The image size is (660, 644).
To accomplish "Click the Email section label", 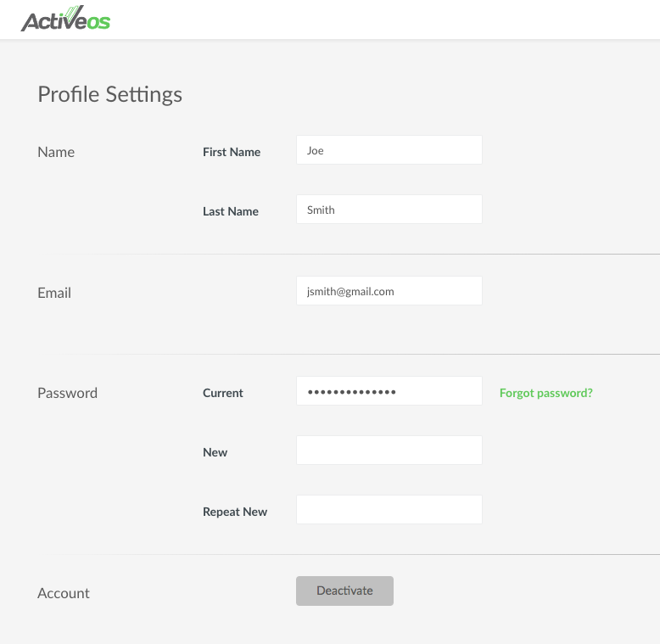I will (x=54, y=293).
